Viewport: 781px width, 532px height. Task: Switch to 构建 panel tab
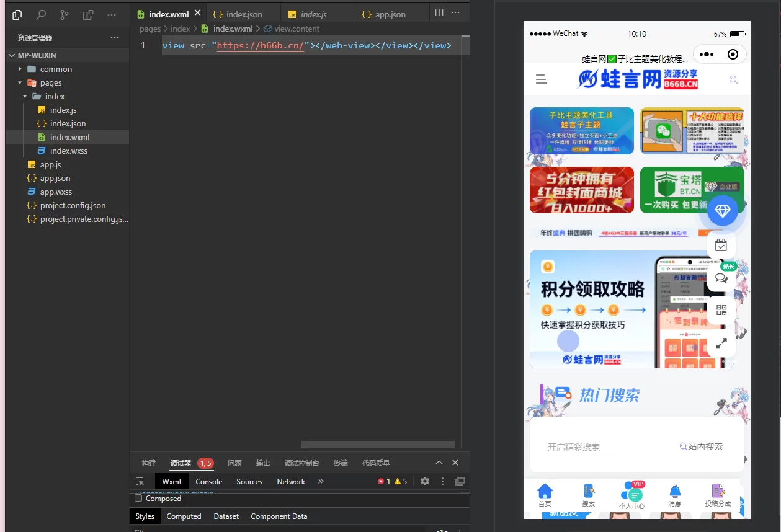point(149,463)
